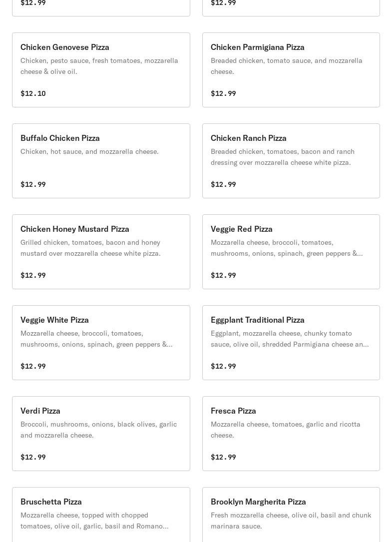Click the Chicken Ranch Pizza description text
392x542 pixels.
(x=282, y=157)
